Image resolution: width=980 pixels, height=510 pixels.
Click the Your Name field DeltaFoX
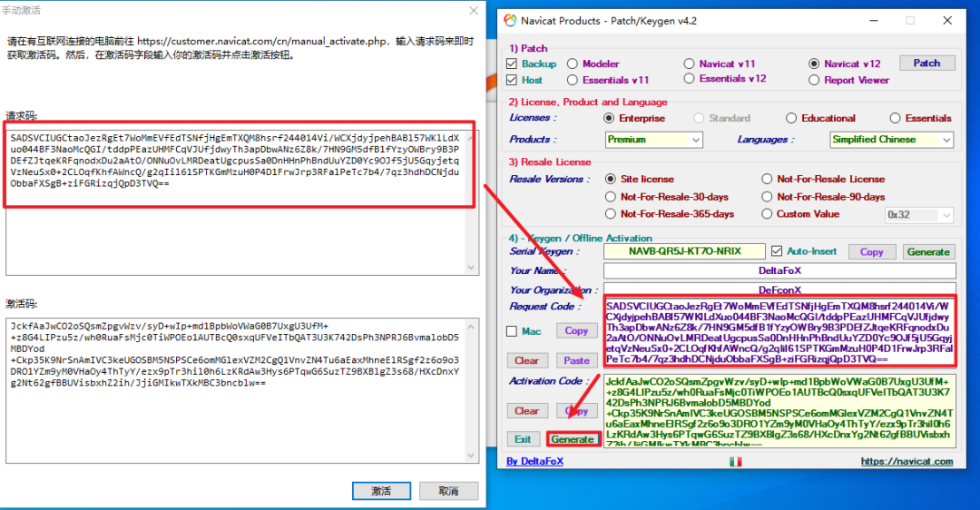779,270
